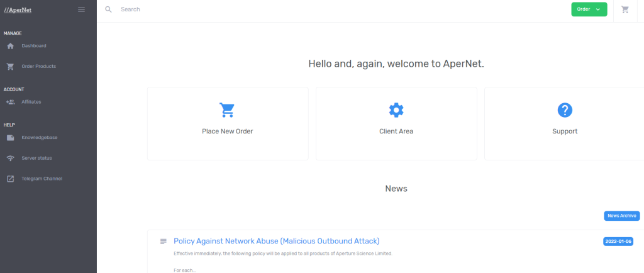Click the Dashboard home icon
The image size is (644, 273).
point(11,46)
